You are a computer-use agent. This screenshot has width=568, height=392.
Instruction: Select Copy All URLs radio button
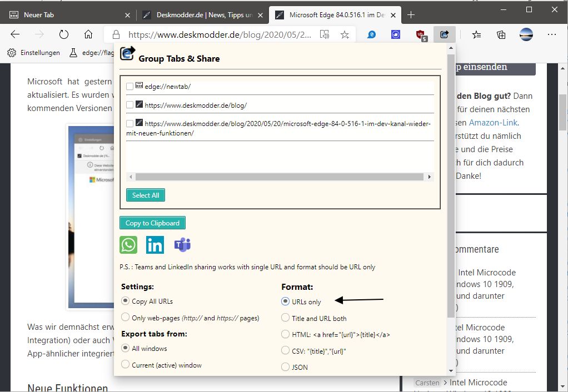pos(126,301)
